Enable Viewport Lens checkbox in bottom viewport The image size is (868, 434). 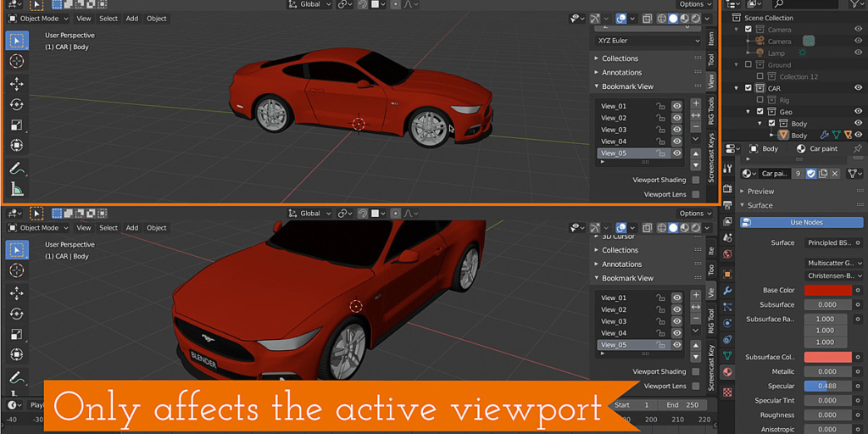click(695, 386)
